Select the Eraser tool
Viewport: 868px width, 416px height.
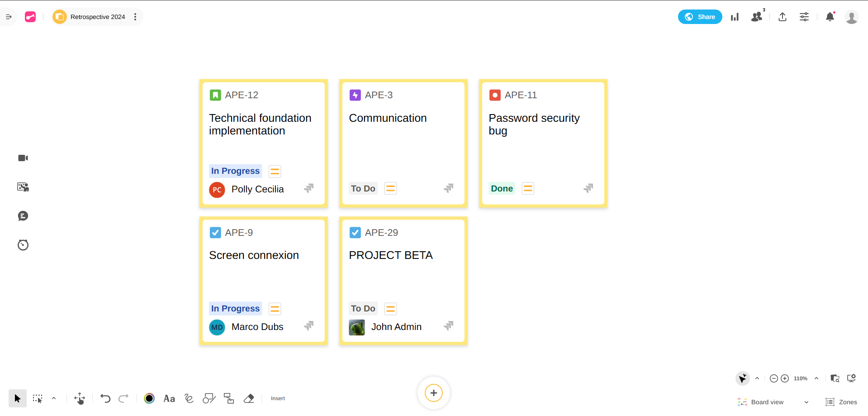(x=249, y=398)
